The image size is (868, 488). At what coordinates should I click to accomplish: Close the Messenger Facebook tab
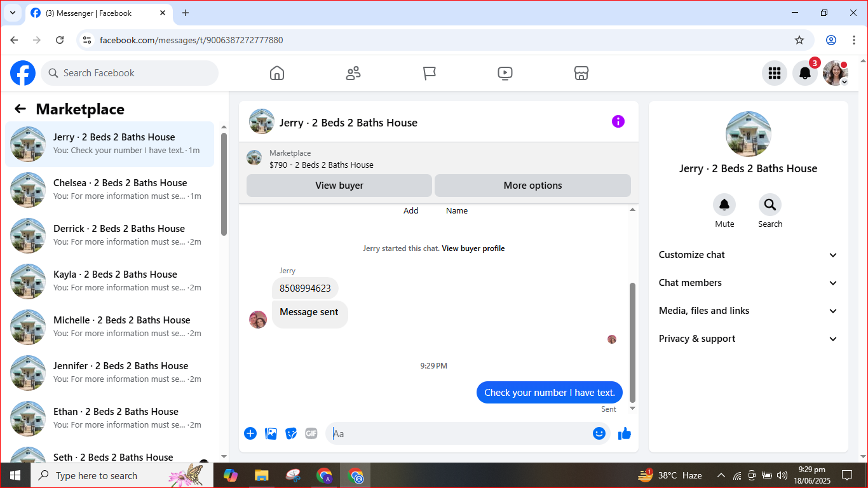163,13
